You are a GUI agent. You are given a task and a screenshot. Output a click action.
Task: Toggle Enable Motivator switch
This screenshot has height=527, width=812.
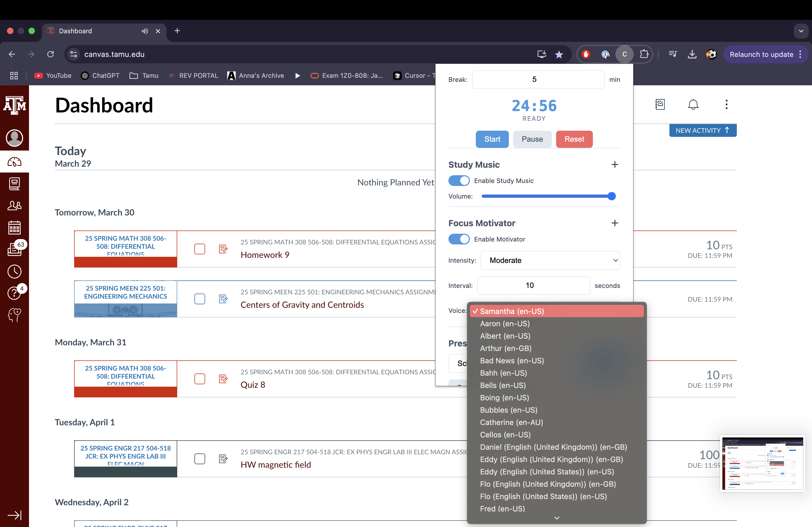pos(459,239)
